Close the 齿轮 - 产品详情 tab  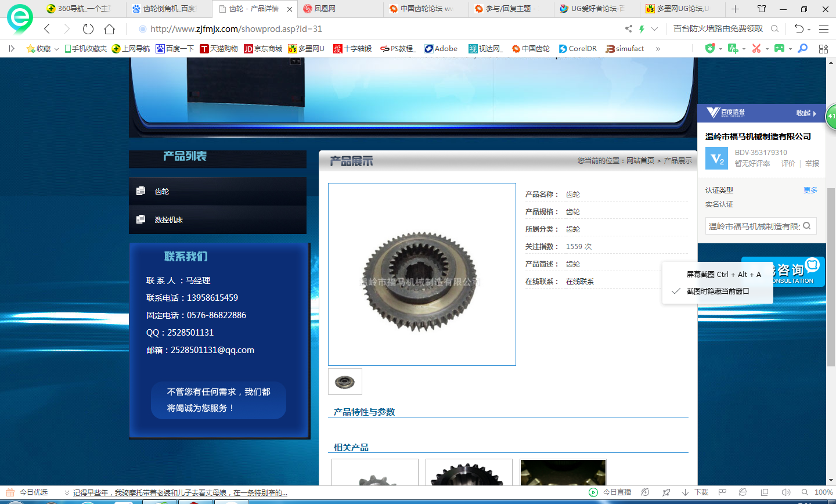tap(290, 9)
